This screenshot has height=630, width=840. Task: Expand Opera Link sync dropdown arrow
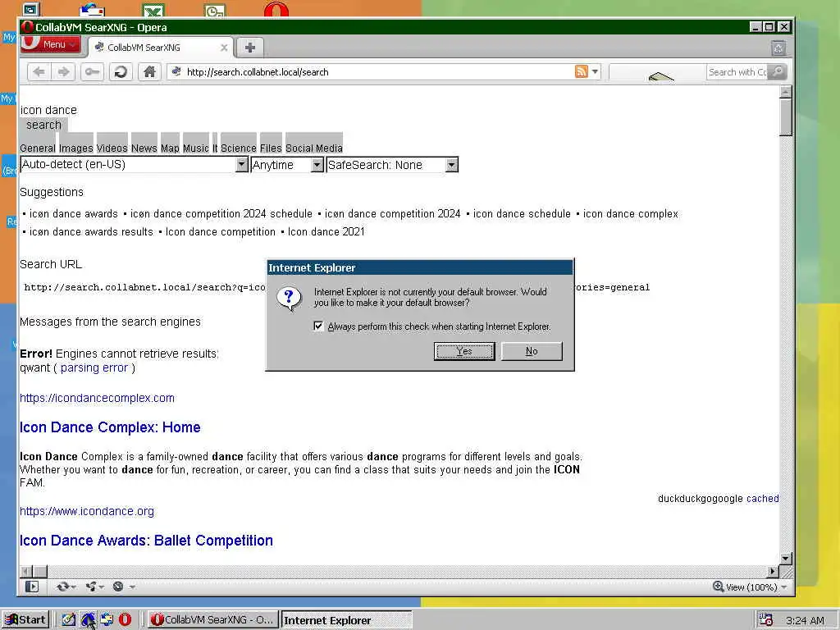tap(74, 587)
